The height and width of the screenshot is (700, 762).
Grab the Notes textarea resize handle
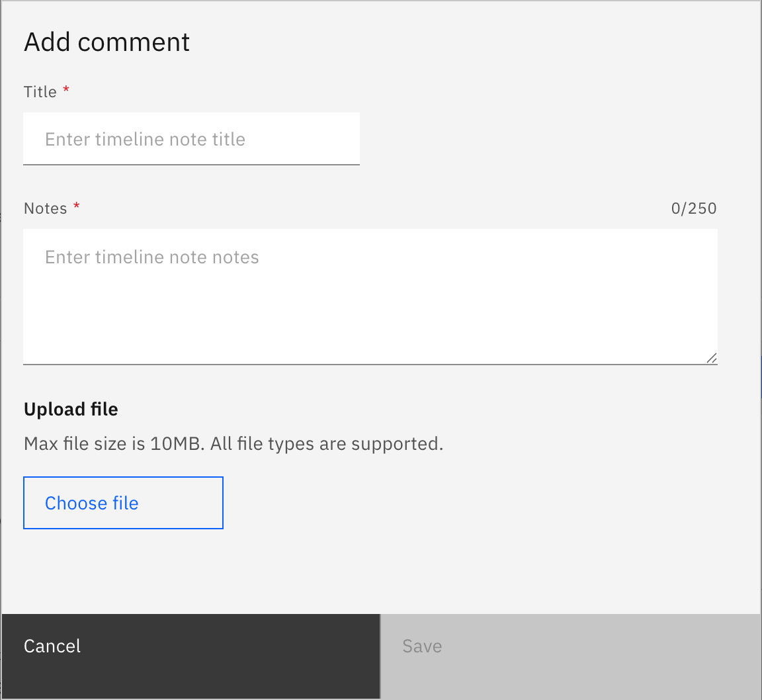pos(712,358)
